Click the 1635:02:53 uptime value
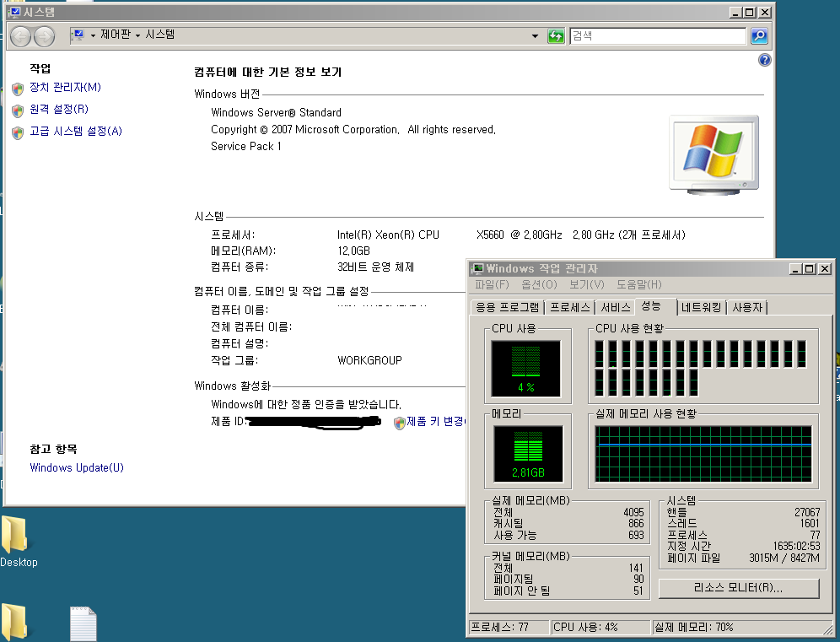840x642 pixels. pos(796,546)
